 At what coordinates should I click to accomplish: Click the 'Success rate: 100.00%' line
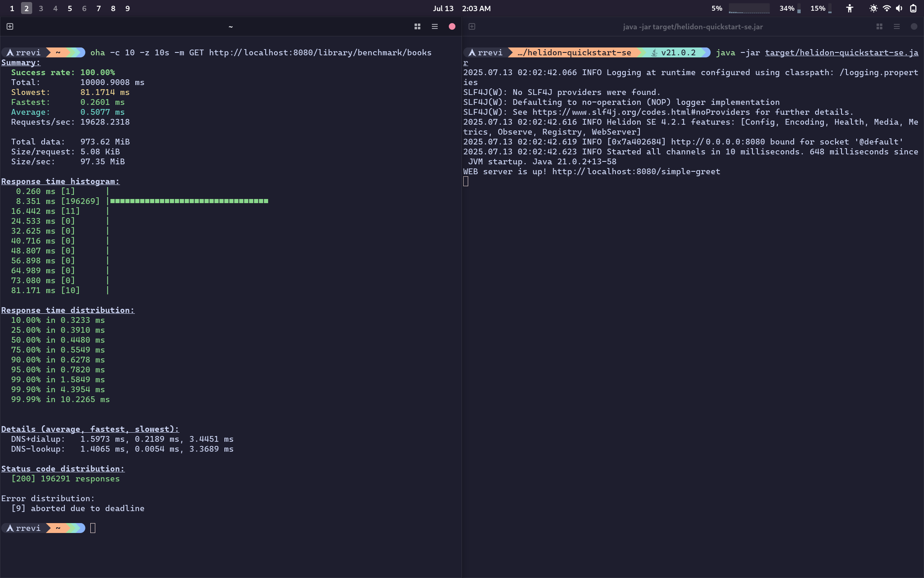[x=63, y=73]
